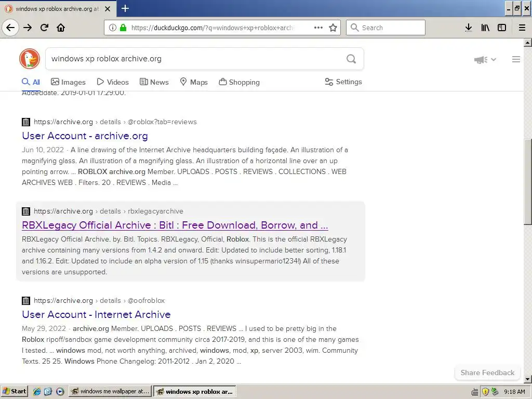Open search Settings filters
The height and width of the screenshot is (399, 532).
343,82
